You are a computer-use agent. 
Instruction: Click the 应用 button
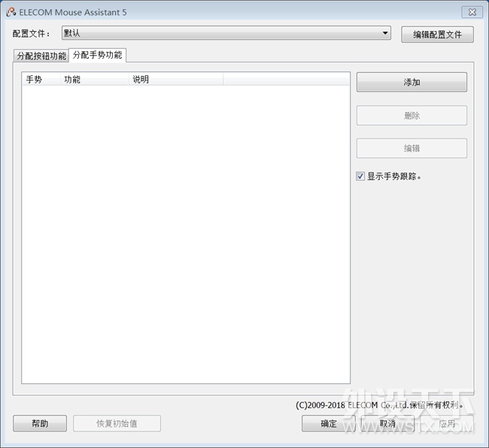pos(447,423)
